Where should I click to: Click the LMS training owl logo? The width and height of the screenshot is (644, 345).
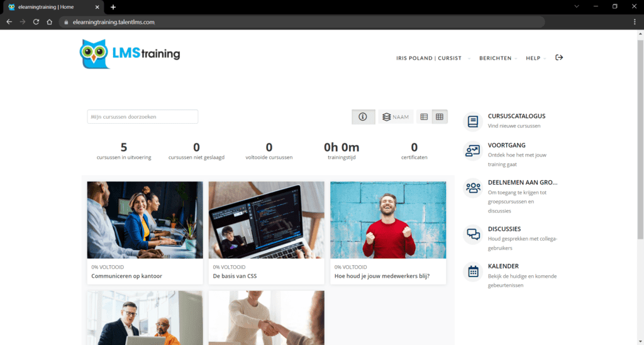tap(130, 54)
